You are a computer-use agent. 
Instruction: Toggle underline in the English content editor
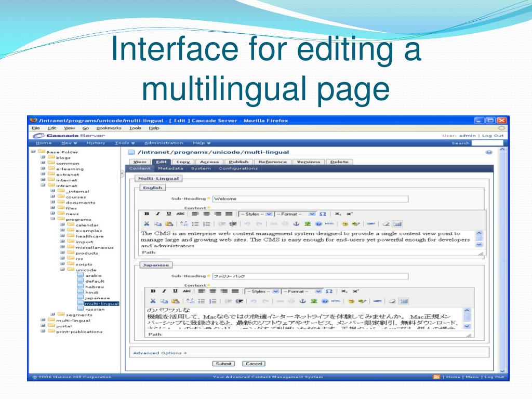tap(169, 214)
